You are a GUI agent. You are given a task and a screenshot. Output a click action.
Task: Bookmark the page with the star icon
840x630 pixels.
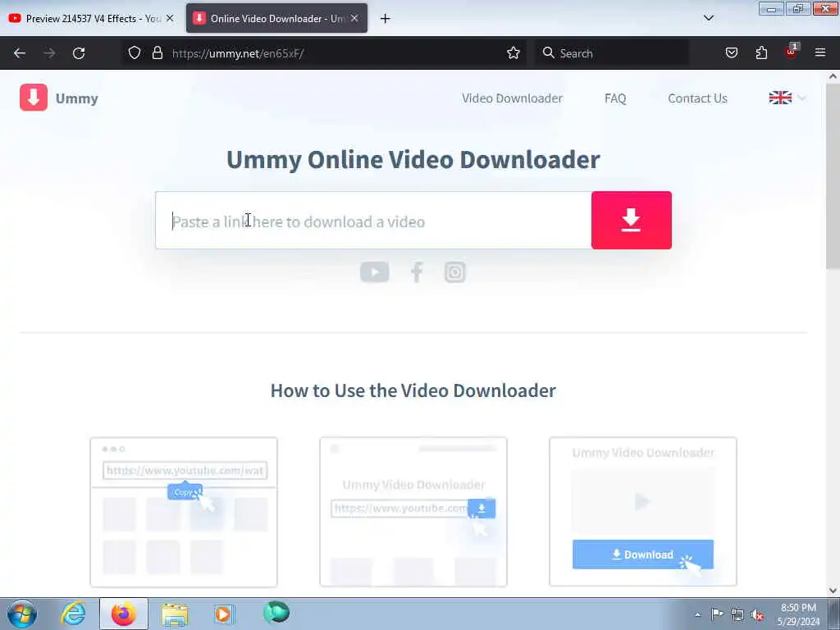coord(514,53)
